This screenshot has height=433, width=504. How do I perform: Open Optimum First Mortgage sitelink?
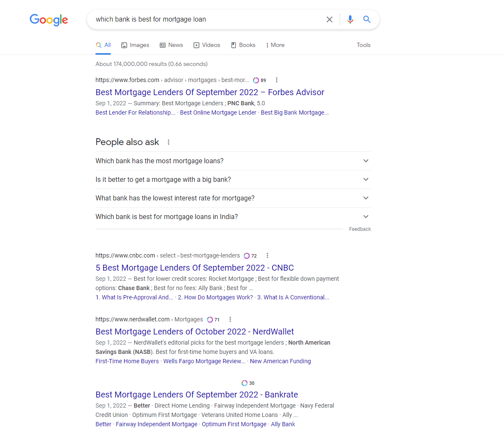tap(234, 424)
